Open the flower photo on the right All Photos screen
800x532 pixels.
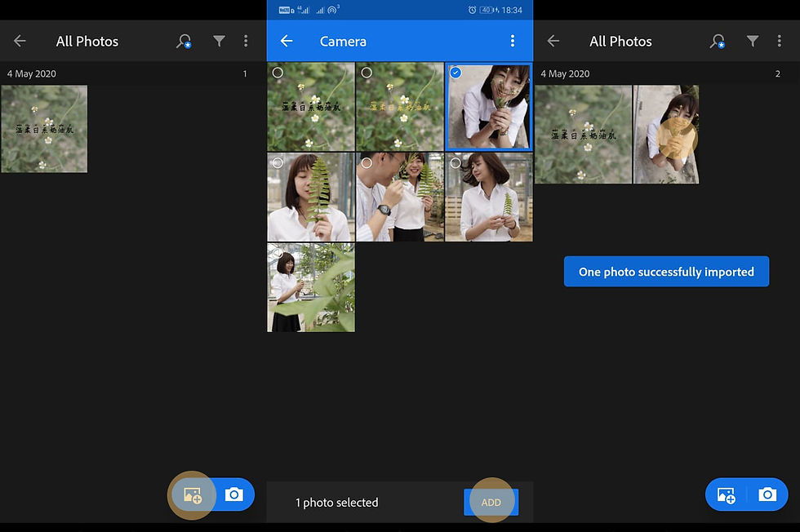click(x=583, y=134)
